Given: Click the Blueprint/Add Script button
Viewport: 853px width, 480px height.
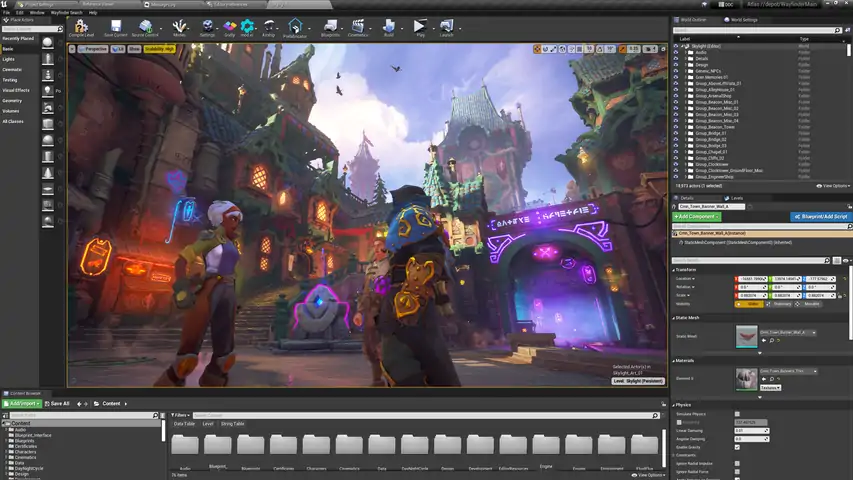Looking at the screenshot, I should tap(821, 216).
